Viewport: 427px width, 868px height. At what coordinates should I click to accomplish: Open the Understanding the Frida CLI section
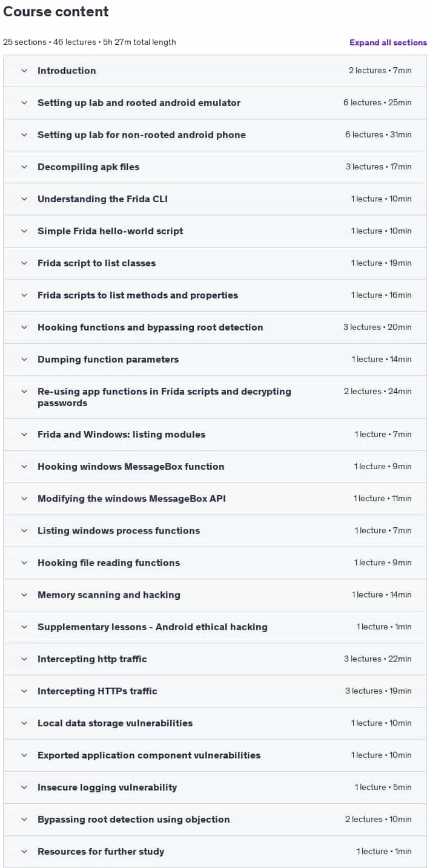[x=215, y=199]
